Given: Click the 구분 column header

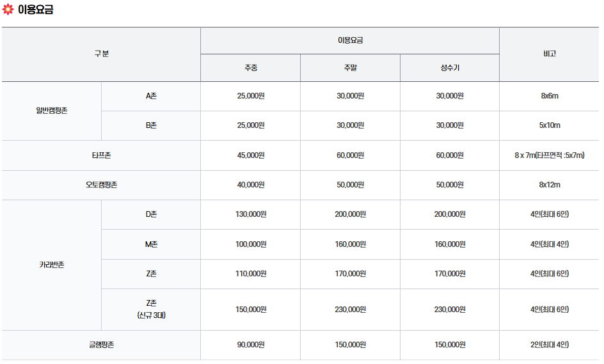Looking at the screenshot, I should [101, 54].
